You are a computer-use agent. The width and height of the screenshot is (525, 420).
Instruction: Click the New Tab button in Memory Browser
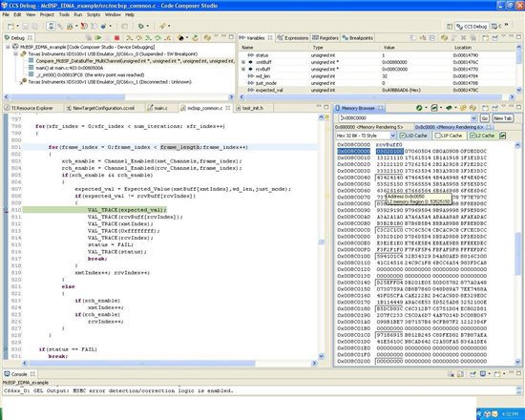(503, 118)
